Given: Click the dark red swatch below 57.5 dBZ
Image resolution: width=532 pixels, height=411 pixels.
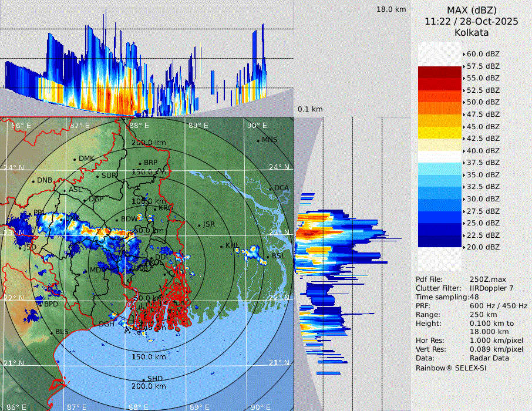Looking at the screenshot, I should tap(440, 72).
